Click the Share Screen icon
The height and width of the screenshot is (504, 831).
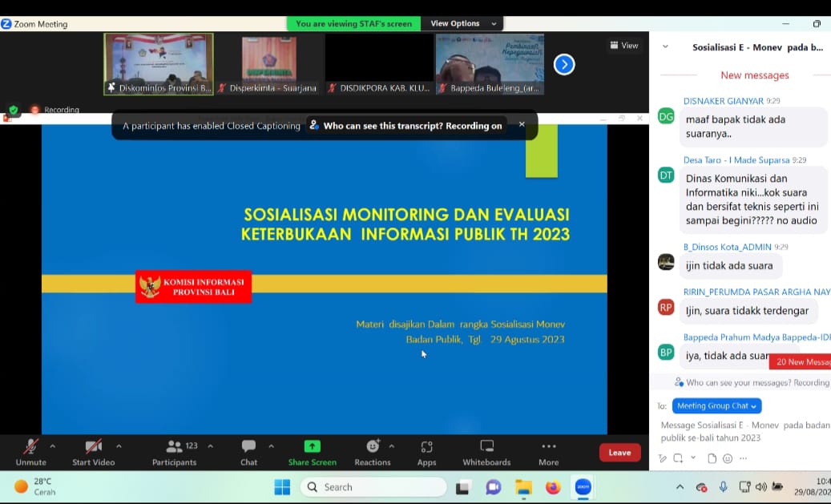tap(312, 447)
